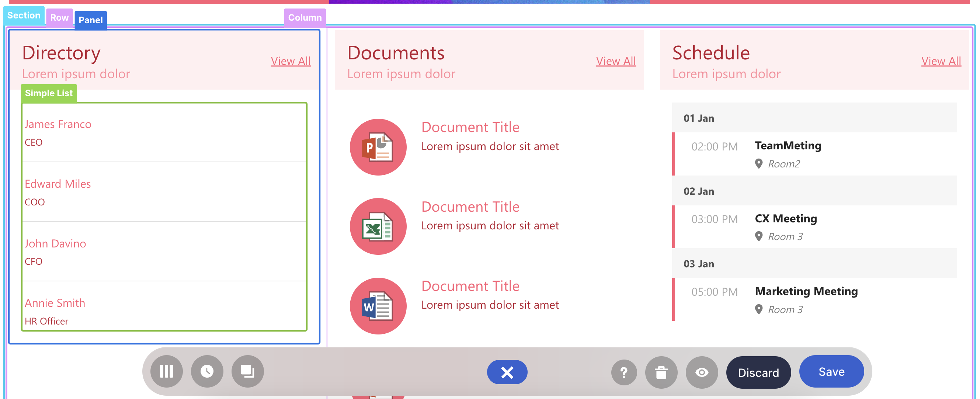The width and height of the screenshot is (980, 399).
Task: Select the Simple List widget label
Action: point(49,93)
